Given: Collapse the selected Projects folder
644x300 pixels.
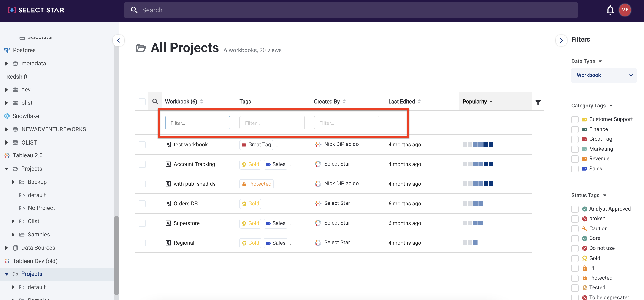Looking at the screenshot, I should (6, 274).
